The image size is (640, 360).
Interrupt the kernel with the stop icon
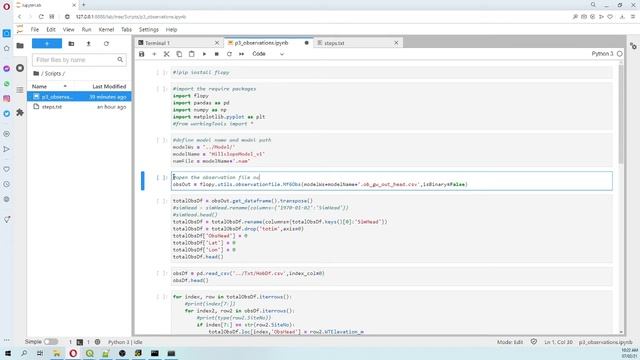pos(217,54)
